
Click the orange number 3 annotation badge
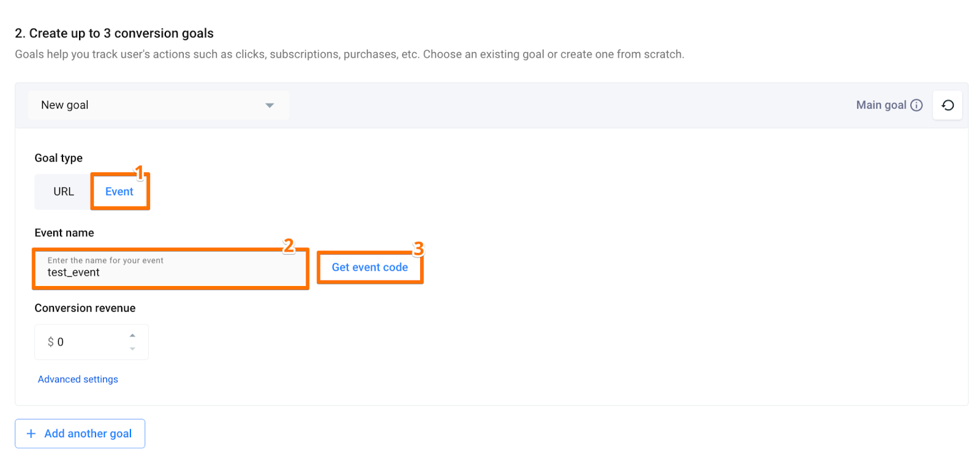418,249
